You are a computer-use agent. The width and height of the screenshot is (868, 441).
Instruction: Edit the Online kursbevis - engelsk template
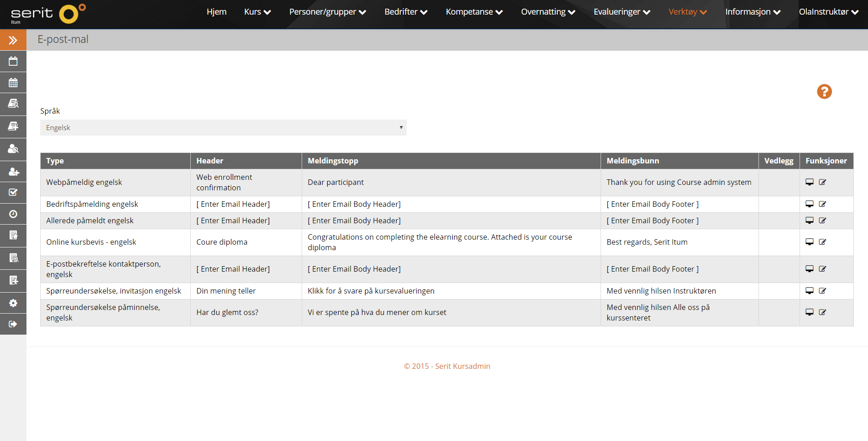822,242
